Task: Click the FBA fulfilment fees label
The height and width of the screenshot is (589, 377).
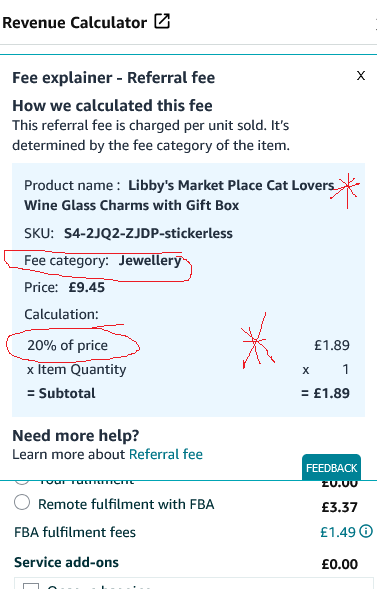Action: pos(75,532)
